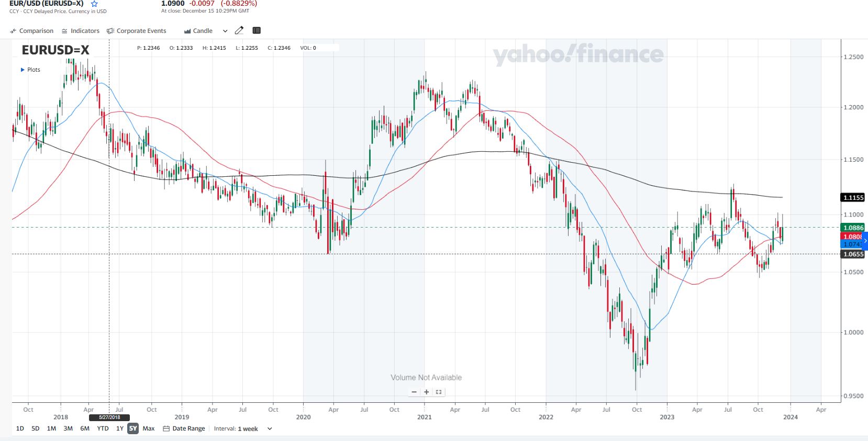This screenshot has width=868, height=441.
Task: Open the data table view icon
Action: 257,30
